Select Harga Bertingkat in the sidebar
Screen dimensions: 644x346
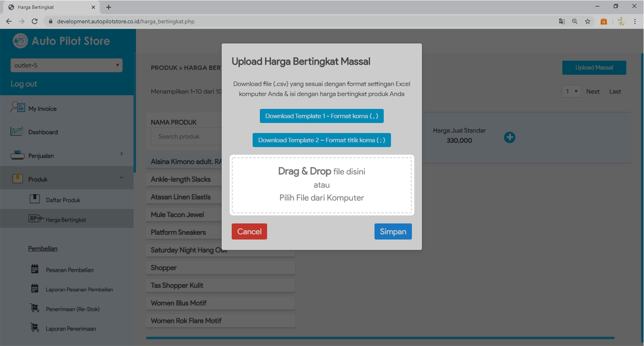click(x=66, y=220)
